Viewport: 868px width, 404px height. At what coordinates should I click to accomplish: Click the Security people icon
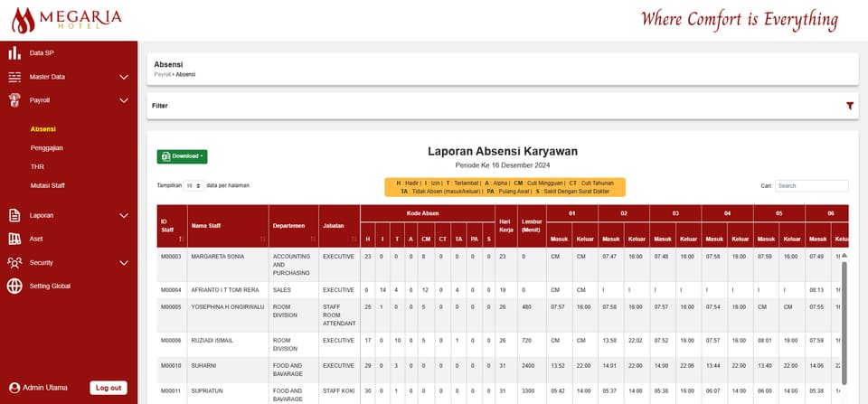(14, 262)
